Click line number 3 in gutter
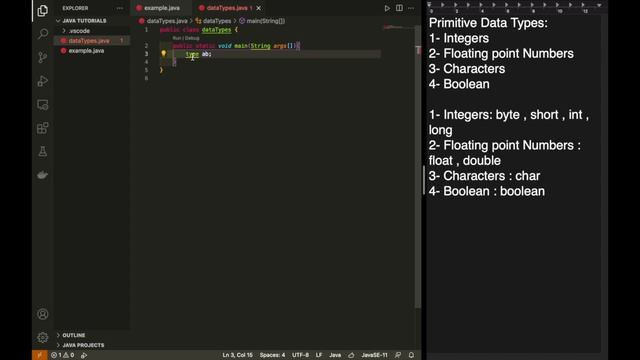Viewport: 640px width, 360px height. tap(147, 54)
